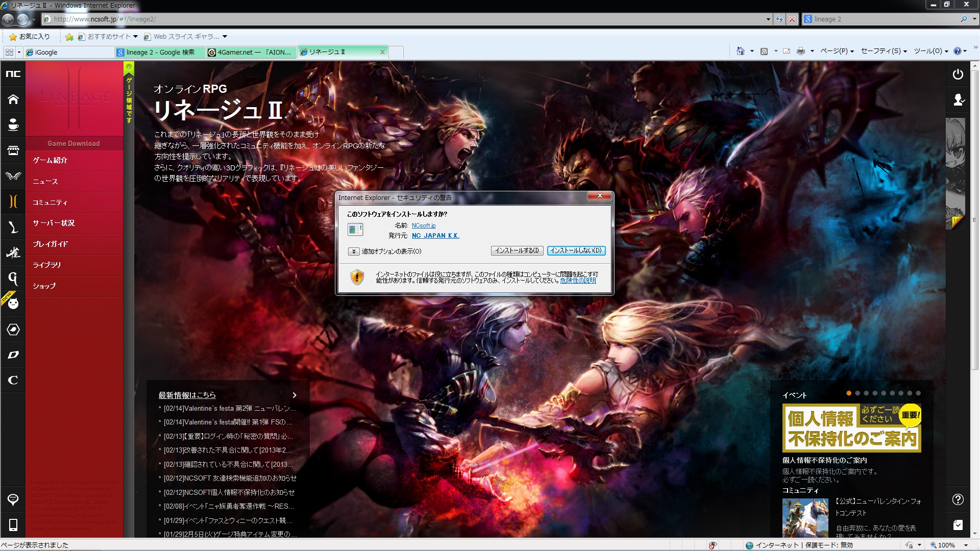980x551 pixels.
Task: Switch to the 4Gamer.net tab
Action: tap(251, 52)
